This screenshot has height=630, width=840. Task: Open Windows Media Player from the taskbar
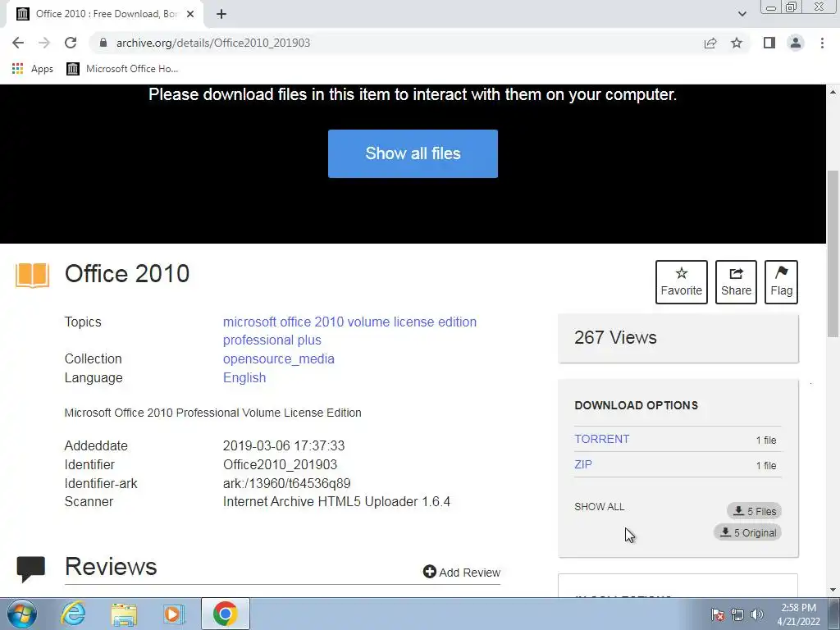(x=174, y=614)
